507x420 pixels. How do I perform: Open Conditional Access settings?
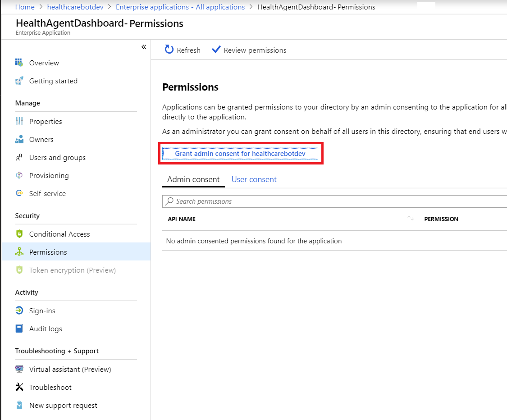pyautogui.click(x=59, y=234)
